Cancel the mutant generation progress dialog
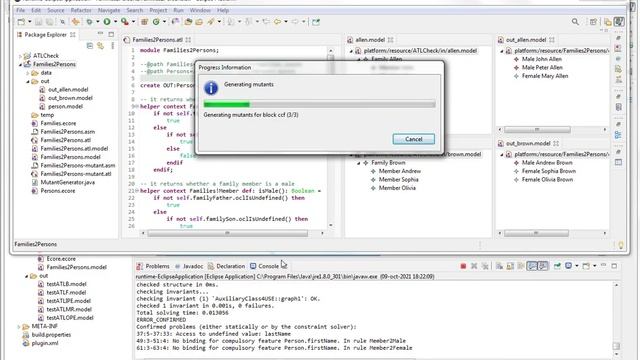Screen dimensions: 640x360 (x=413, y=139)
